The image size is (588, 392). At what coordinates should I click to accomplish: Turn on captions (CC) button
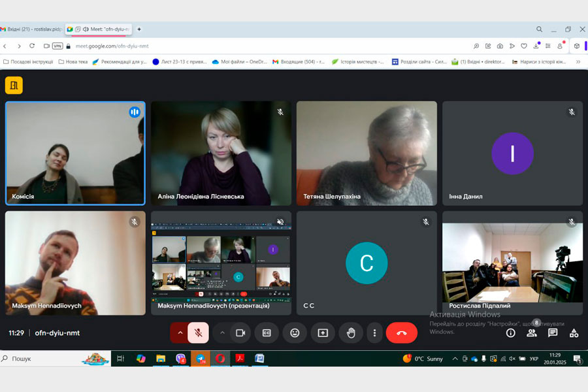(x=267, y=333)
